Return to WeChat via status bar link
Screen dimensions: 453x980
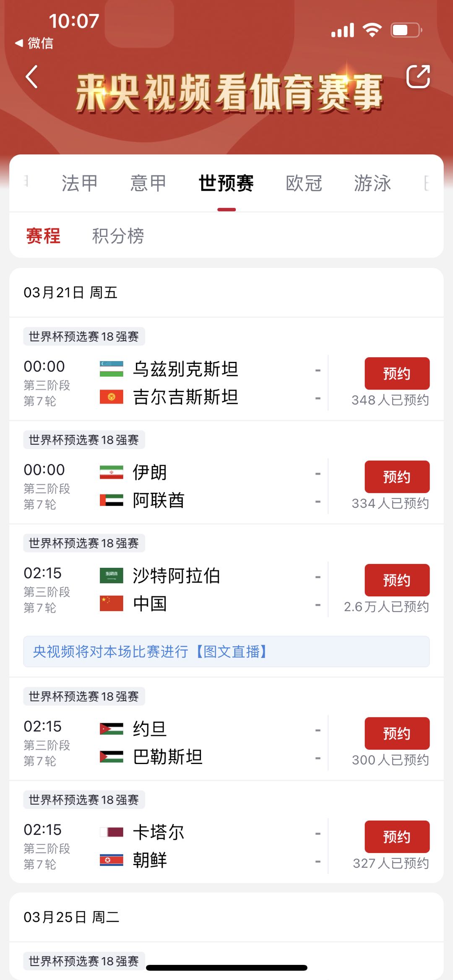[34, 43]
